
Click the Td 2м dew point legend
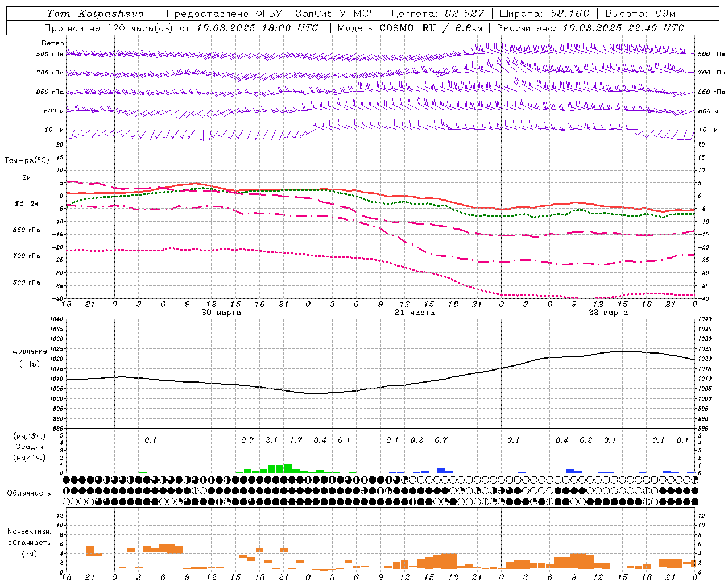[x=26, y=203]
